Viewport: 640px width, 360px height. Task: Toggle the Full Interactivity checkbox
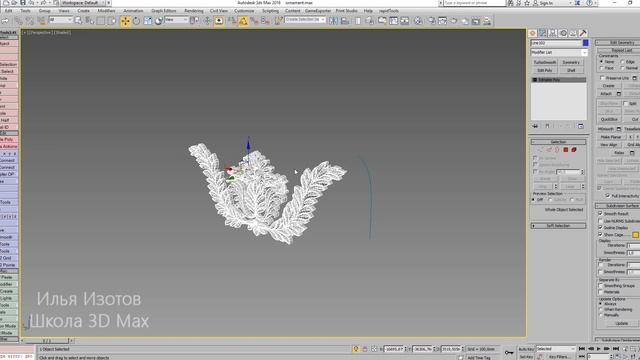point(608,196)
